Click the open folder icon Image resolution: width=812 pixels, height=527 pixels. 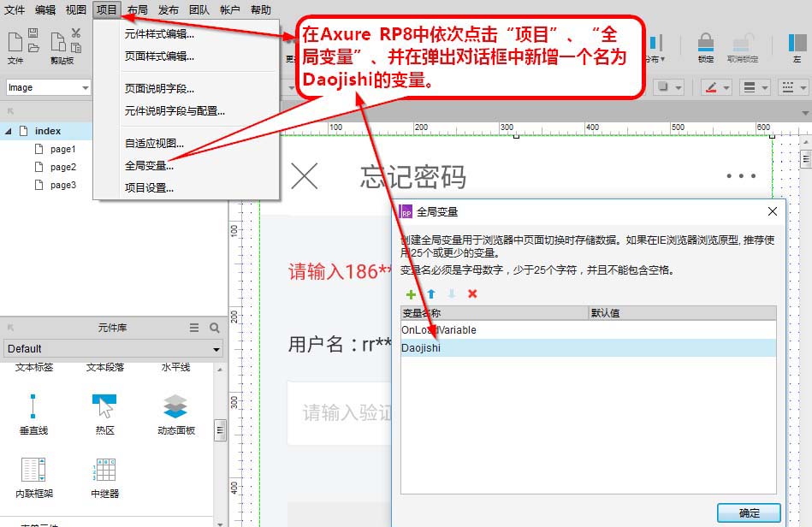pyautogui.click(x=33, y=48)
